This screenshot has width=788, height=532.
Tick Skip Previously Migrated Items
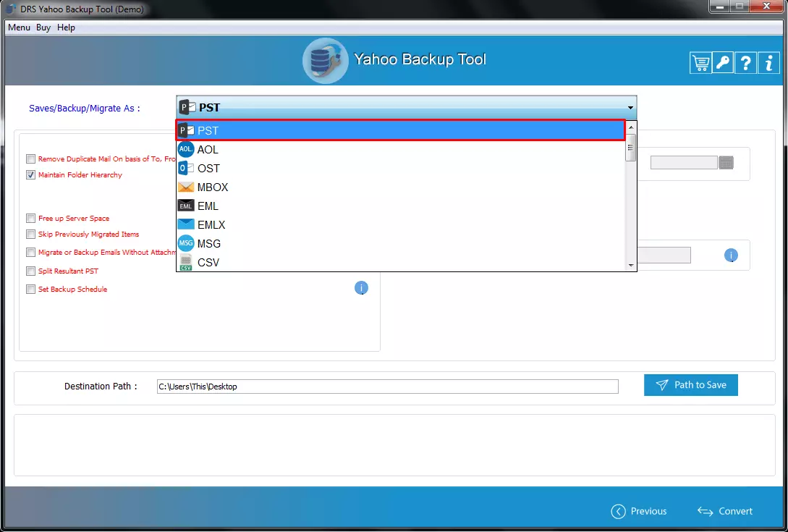point(30,235)
